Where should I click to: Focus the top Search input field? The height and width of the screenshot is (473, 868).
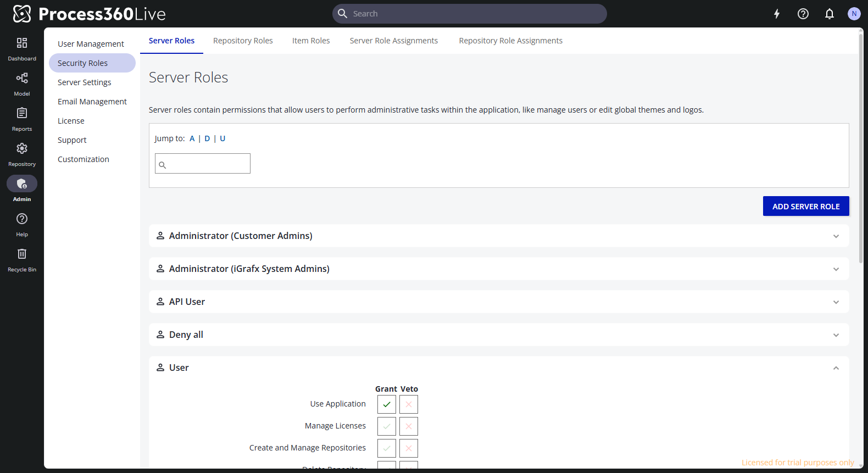[x=470, y=14]
